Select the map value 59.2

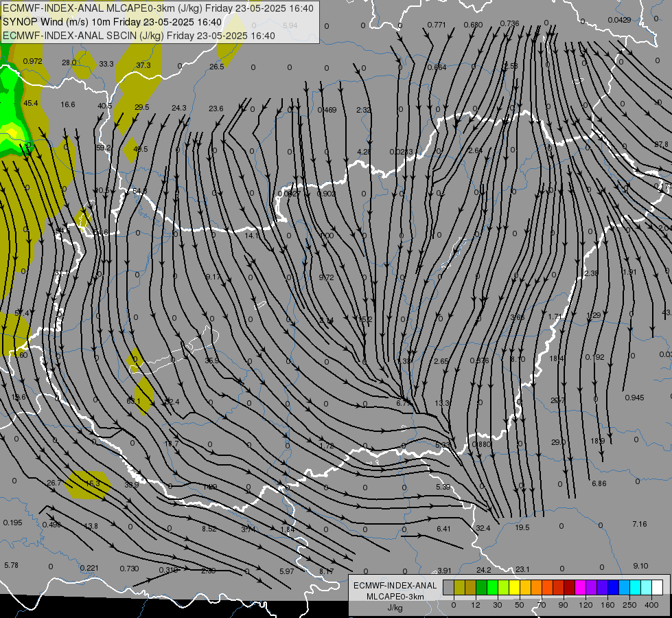(103, 148)
